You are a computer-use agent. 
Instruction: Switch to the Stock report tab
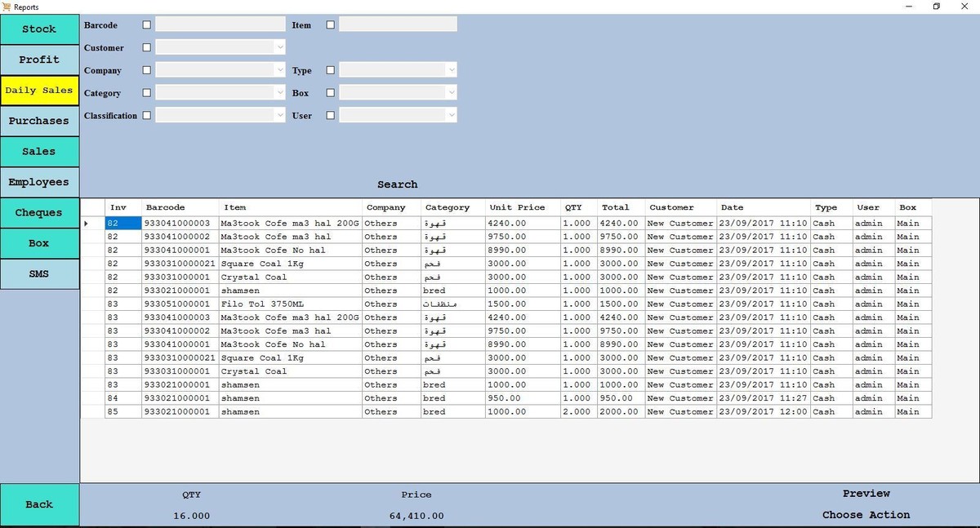(39, 29)
